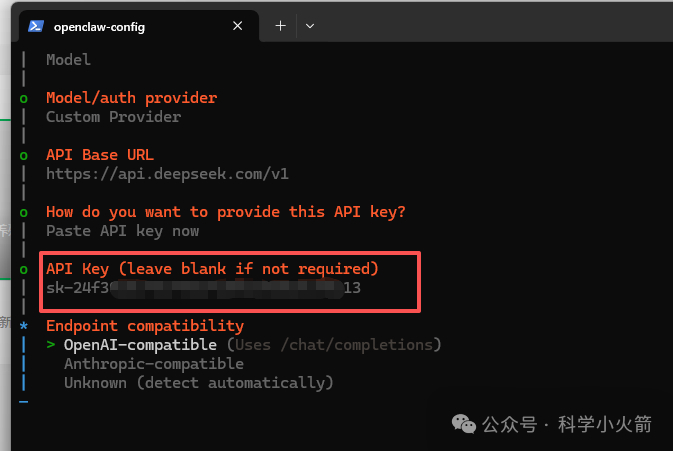Expand the new tab profile dropdown
Screen dimensions: 673x451
(310, 26)
